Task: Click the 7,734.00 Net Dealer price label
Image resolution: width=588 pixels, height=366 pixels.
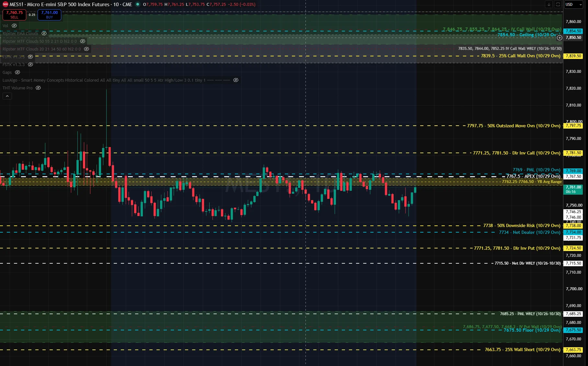Action: (x=573, y=232)
